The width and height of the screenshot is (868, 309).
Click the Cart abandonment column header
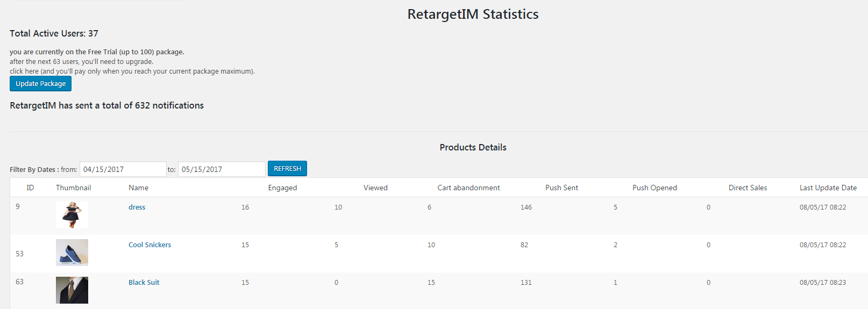click(x=468, y=188)
